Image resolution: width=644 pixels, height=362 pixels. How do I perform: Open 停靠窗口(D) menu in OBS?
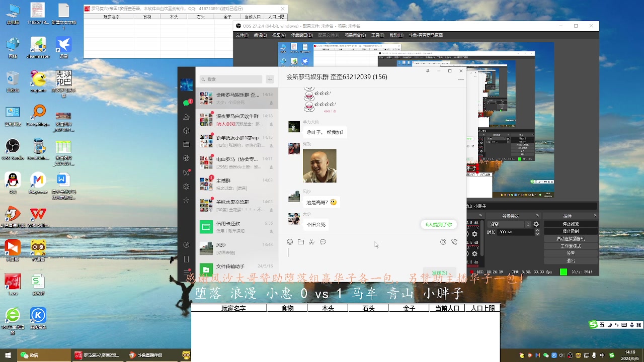302,35
